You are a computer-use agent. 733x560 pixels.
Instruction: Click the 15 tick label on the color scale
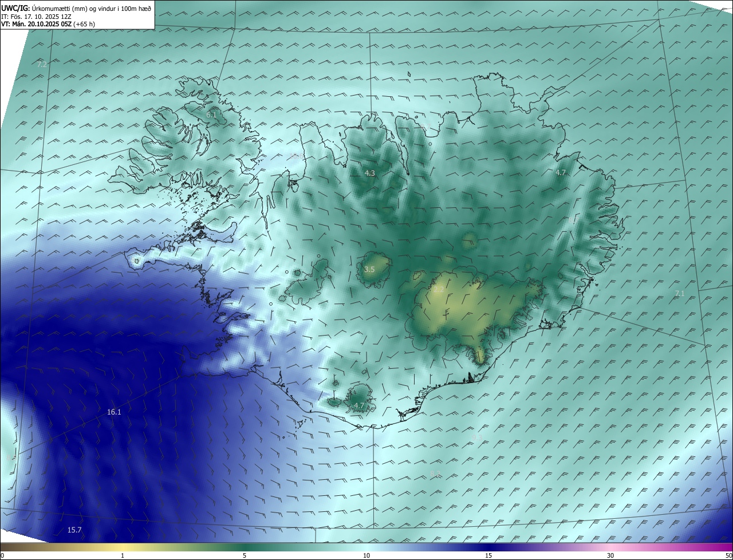click(488, 555)
